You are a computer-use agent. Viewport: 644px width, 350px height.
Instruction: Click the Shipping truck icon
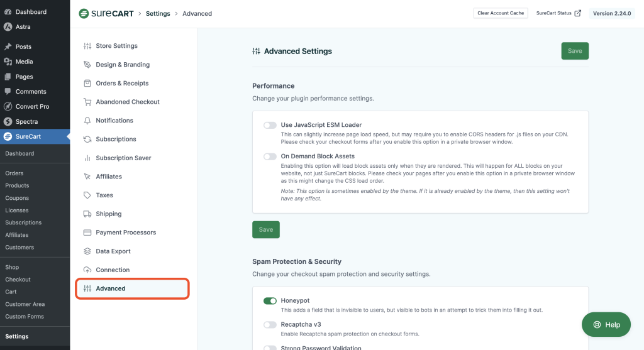[87, 214]
